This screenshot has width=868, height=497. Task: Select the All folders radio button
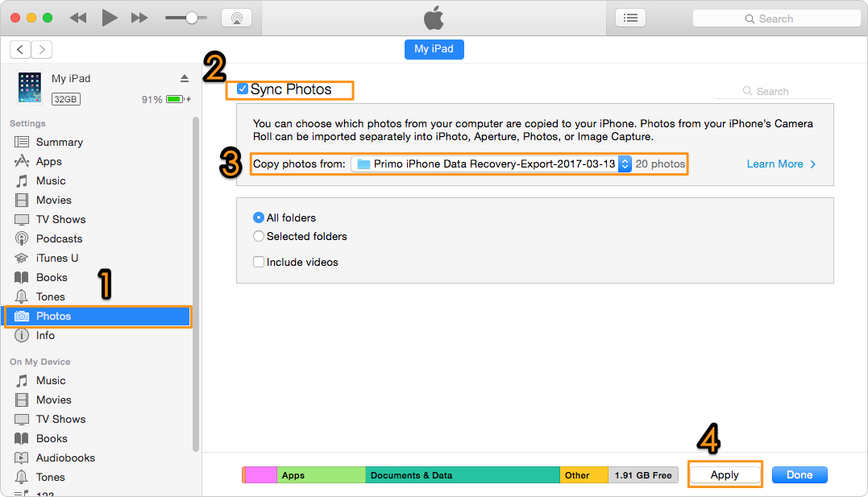[259, 217]
